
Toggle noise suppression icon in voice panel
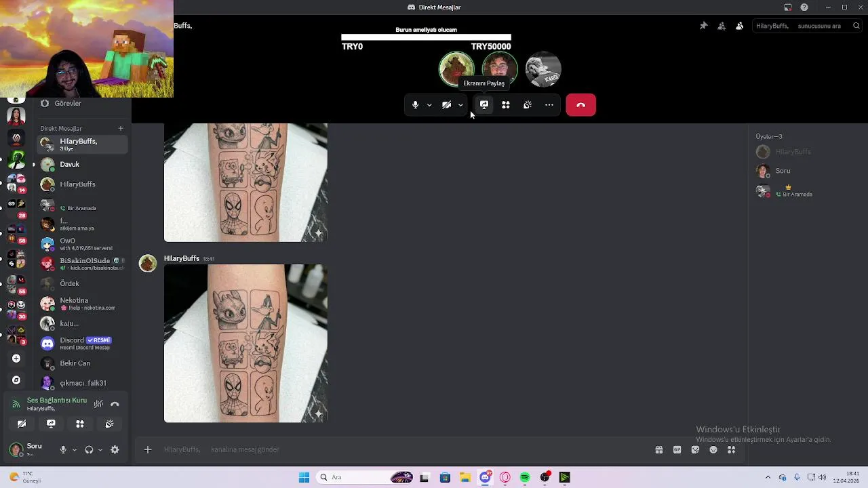point(99,404)
